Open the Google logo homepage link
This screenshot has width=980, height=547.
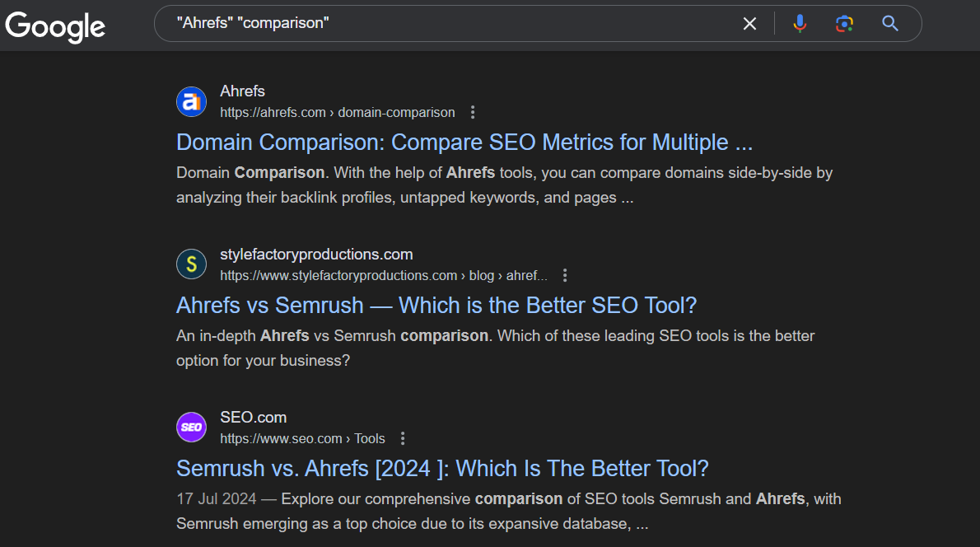[55, 26]
